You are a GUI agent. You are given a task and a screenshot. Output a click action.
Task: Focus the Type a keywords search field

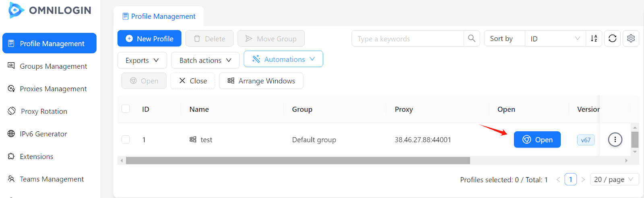point(407,39)
